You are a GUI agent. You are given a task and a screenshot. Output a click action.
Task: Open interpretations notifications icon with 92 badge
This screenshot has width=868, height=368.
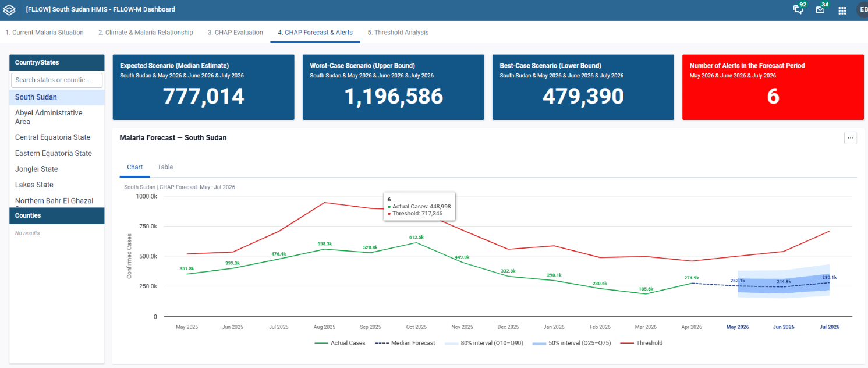tap(799, 9)
